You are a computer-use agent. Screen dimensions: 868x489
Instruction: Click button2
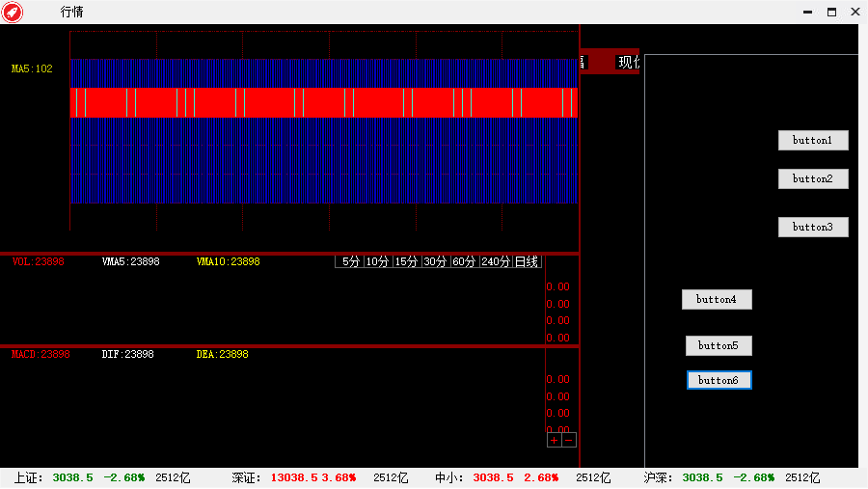tap(813, 178)
